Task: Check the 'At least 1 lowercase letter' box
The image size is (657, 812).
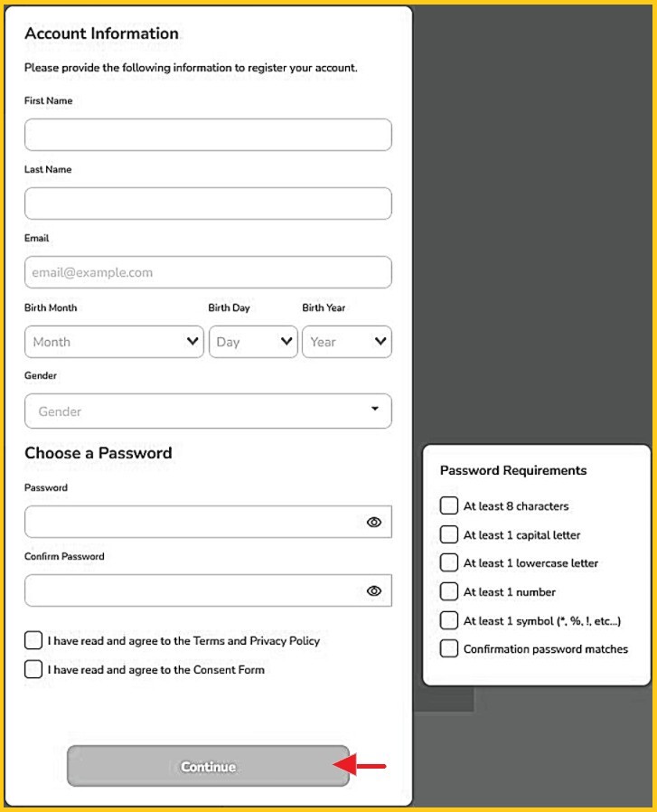Action: pos(449,562)
